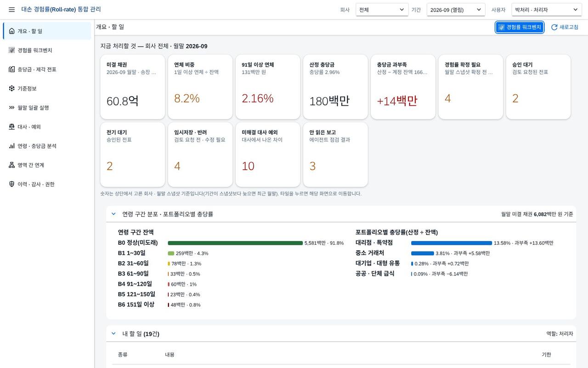Click the shield icon beside 이력 · 감사 · 권한
This screenshot has height=368, width=588.
(12, 184)
